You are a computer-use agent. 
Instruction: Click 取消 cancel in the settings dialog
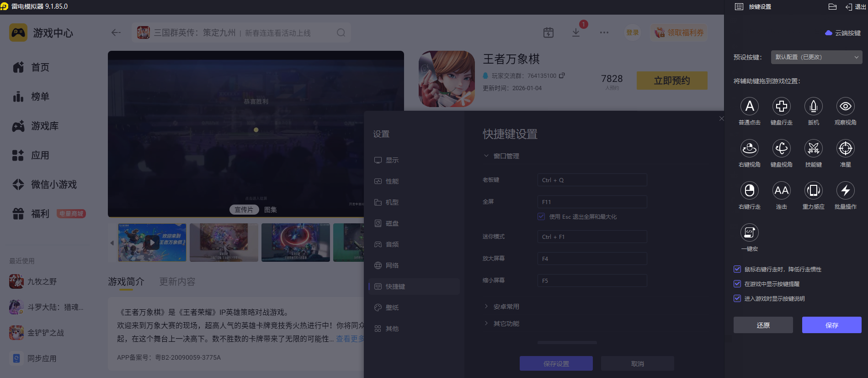pyautogui.click(x=637, y=363)
